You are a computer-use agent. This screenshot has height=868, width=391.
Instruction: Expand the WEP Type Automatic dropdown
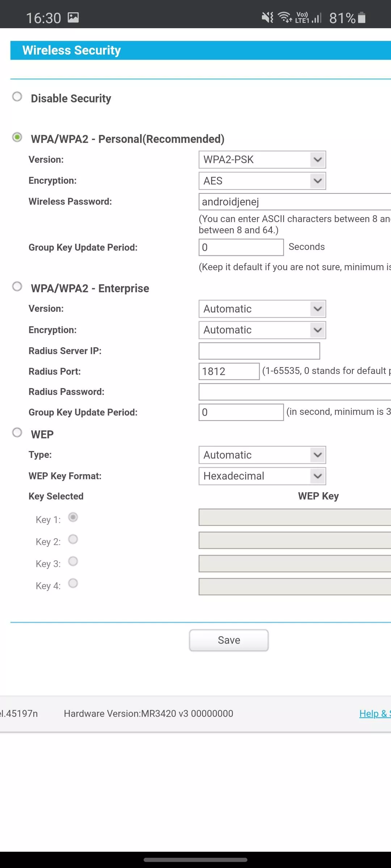tap(262, 455)
